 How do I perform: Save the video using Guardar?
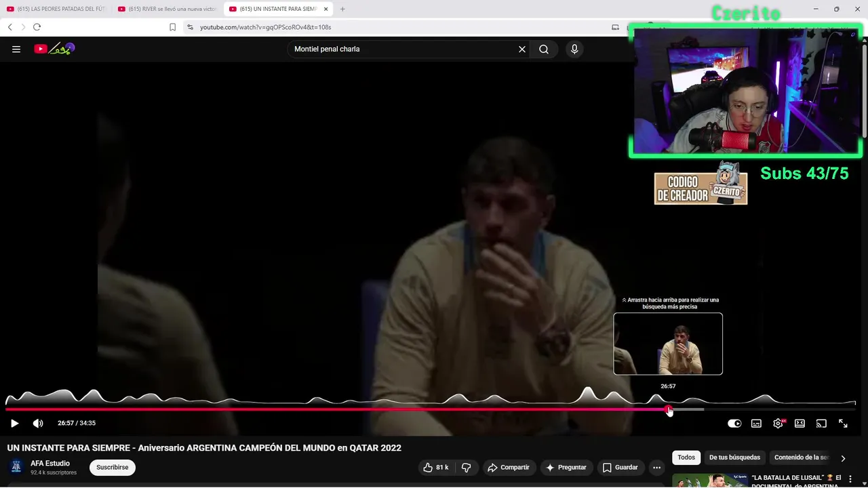(620, 468)
